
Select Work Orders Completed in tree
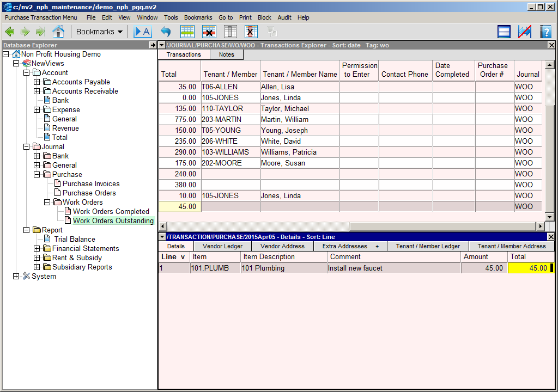tap(111, 212)
